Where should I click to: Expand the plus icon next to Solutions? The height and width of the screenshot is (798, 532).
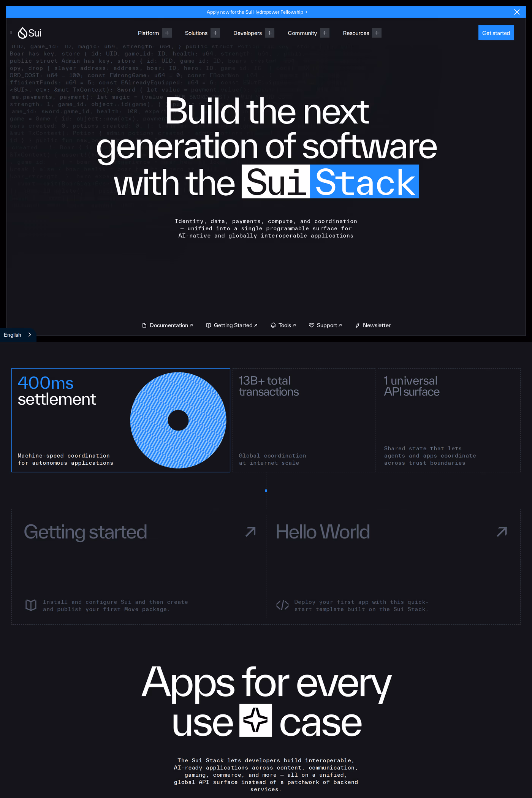215,33
